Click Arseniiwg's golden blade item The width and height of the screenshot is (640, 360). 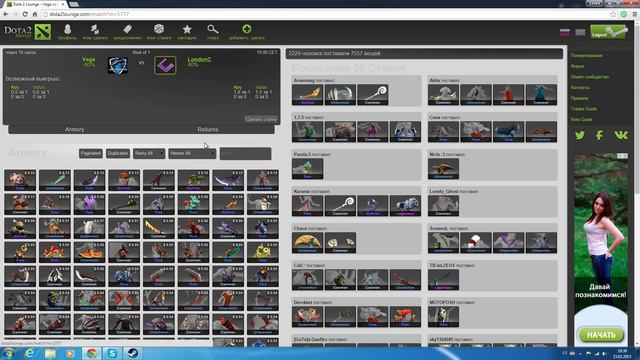click(307, 95)
